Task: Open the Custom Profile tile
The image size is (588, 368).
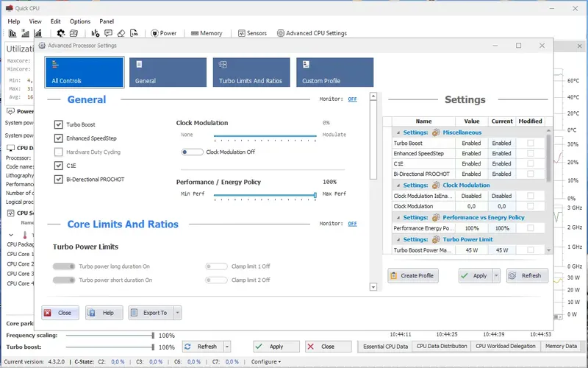Action: [335, 72]
